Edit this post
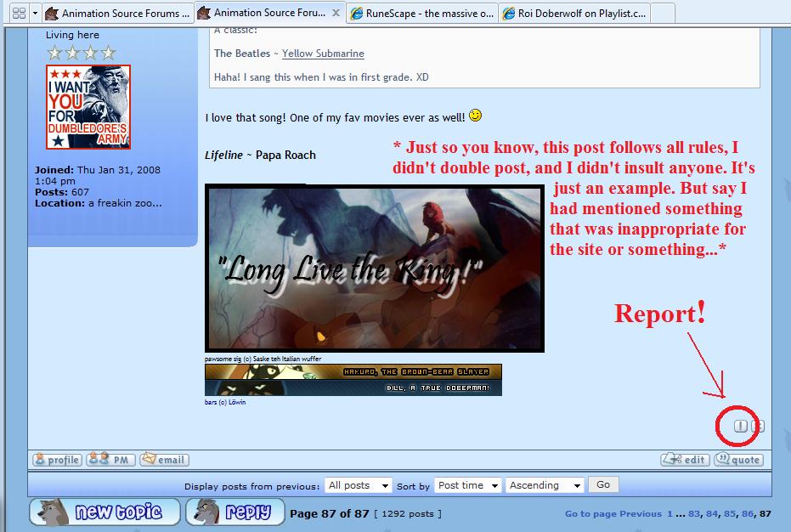 click(685, 459)
